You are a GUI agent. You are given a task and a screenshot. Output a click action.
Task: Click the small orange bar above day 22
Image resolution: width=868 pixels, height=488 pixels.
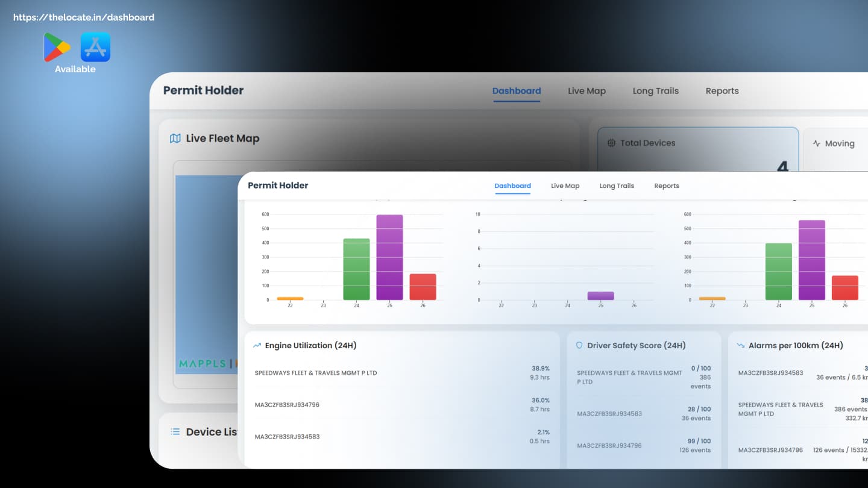pos(290,298)
